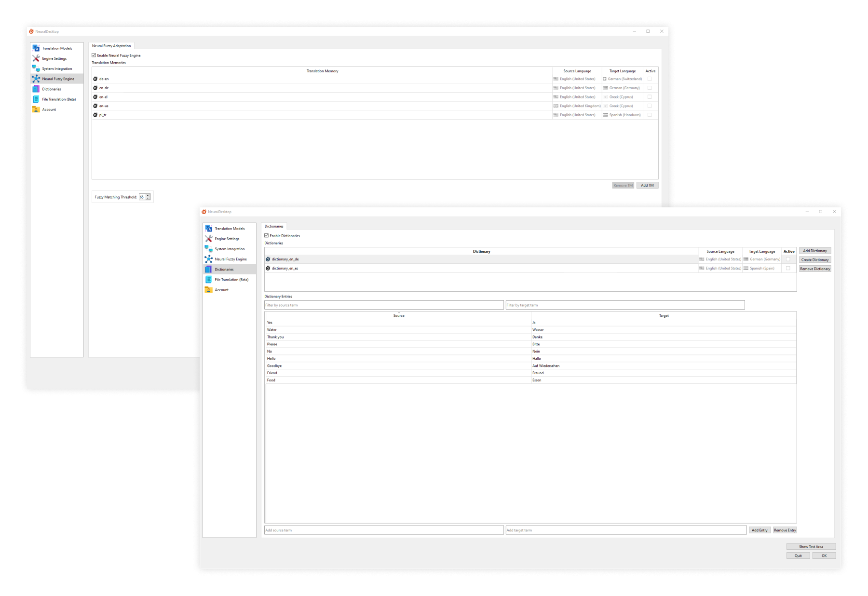Click the Add Entry button
The image size is (868, 596).
tap(759, 530)
